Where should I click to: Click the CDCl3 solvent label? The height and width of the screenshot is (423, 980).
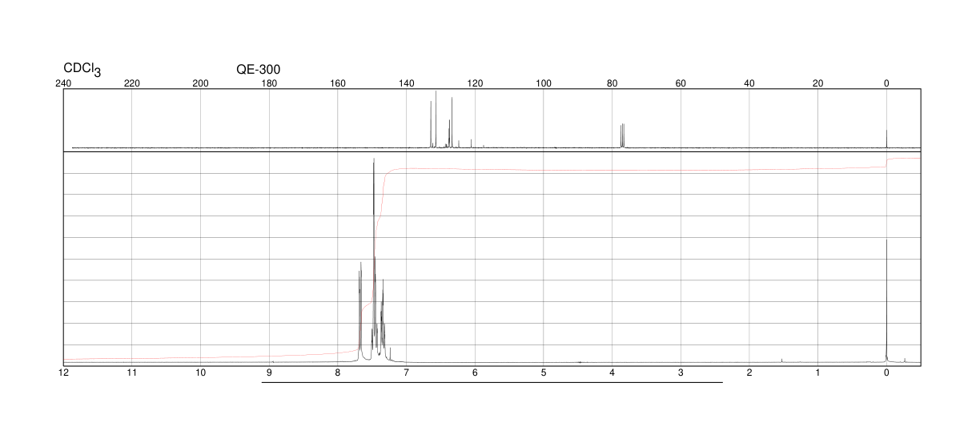point(82,70)
